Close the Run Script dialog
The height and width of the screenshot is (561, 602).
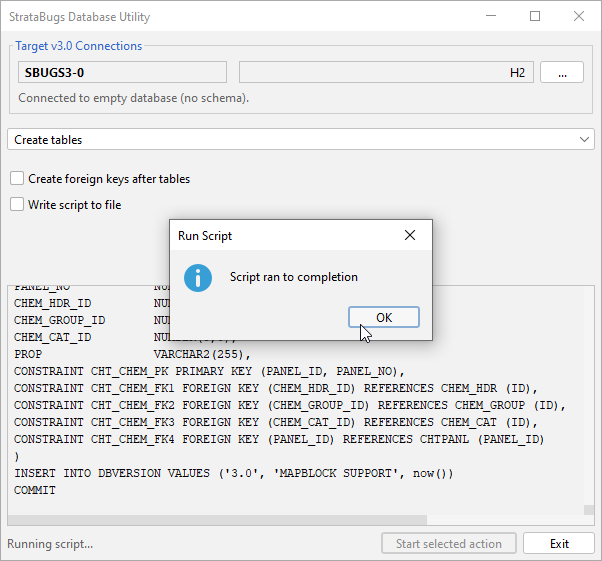[x=410, y=235]
